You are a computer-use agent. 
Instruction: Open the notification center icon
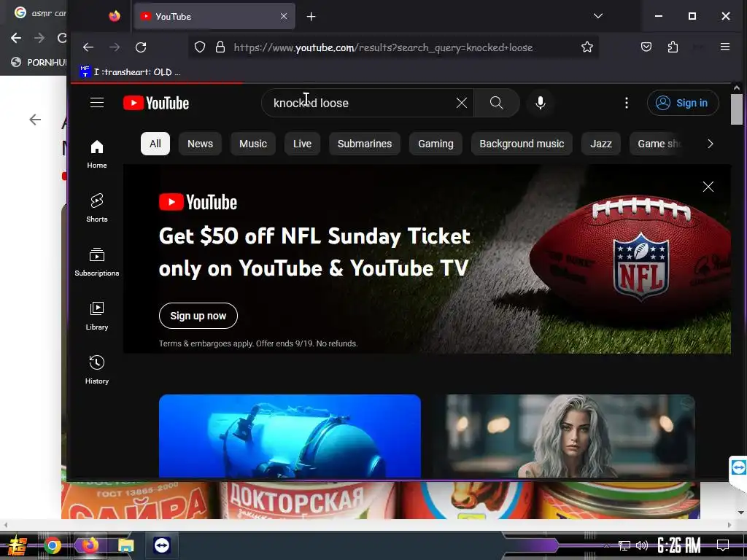[x=723, y=545]
